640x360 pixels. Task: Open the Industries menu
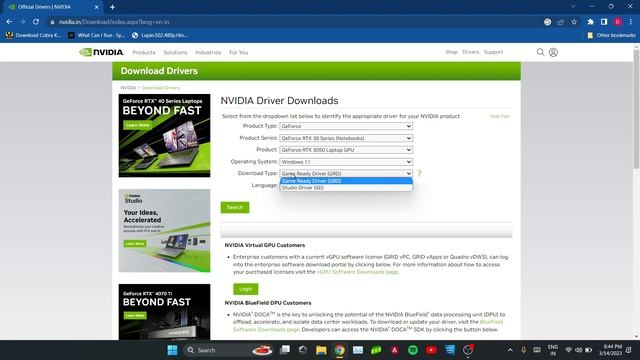(208, 53)
